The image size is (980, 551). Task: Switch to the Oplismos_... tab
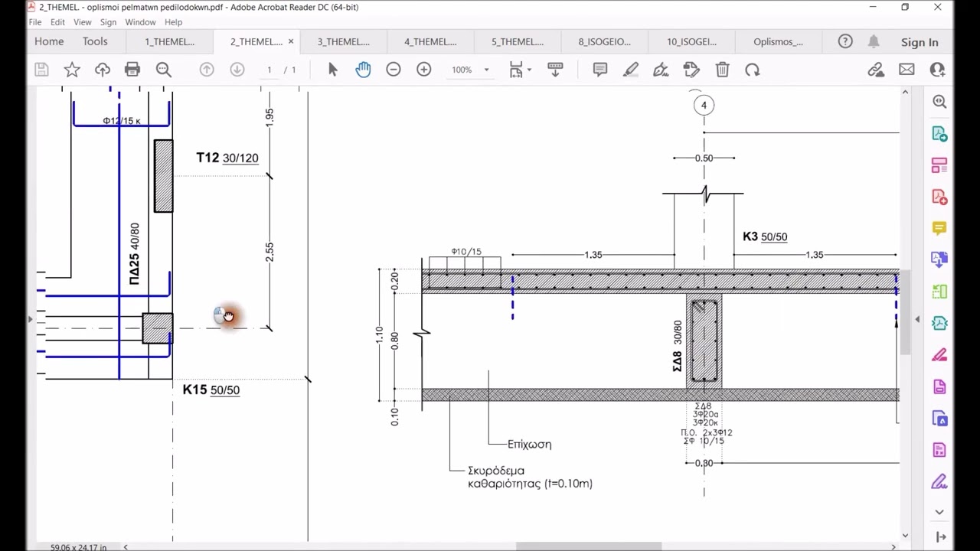[x=778, y=41]
